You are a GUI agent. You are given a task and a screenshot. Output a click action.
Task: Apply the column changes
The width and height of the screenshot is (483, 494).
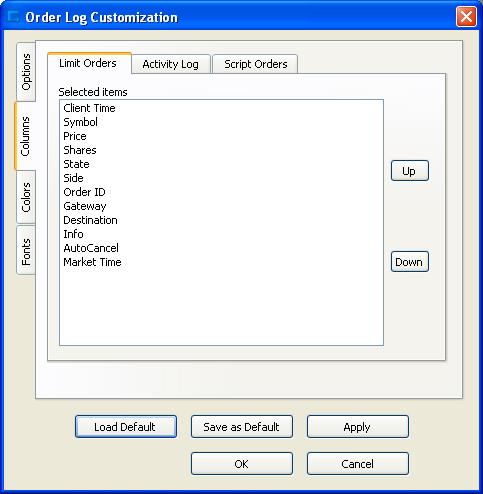pos(358,427)
